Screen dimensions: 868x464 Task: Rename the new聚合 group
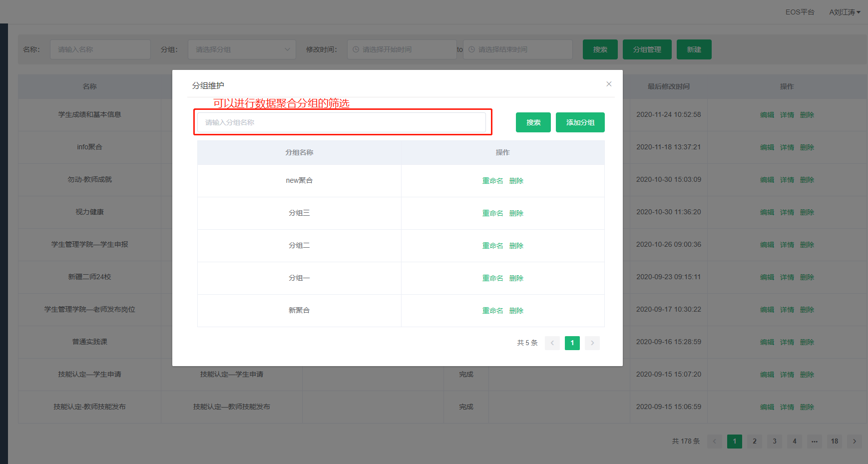coord(492,181)
